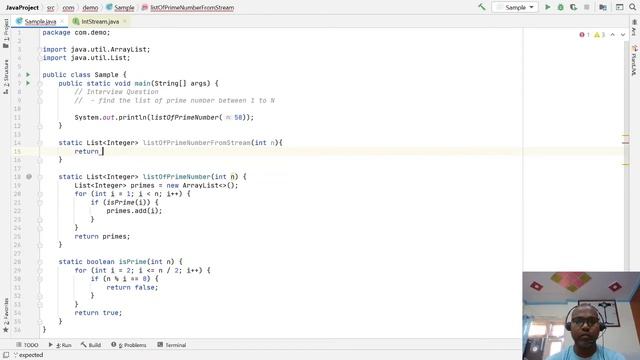This screenshot has height=360, width=640.
Task: Click the yellow warning count indicator
Action: point(599,35)
